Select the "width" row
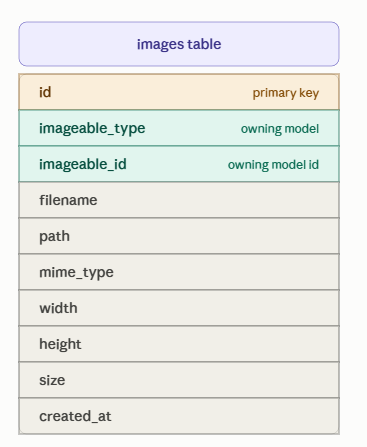The height and width of the screenshot is (447, 367). [179, 308]
